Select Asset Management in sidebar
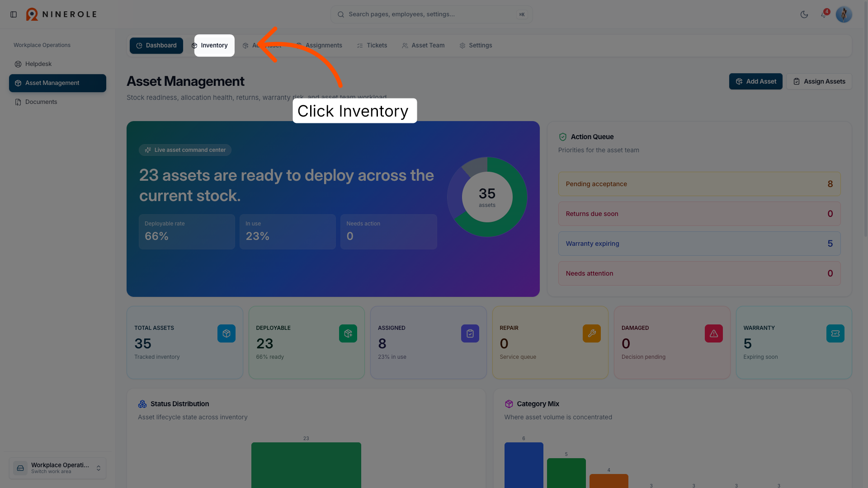 pyautogui.click(x=57, y=83)
